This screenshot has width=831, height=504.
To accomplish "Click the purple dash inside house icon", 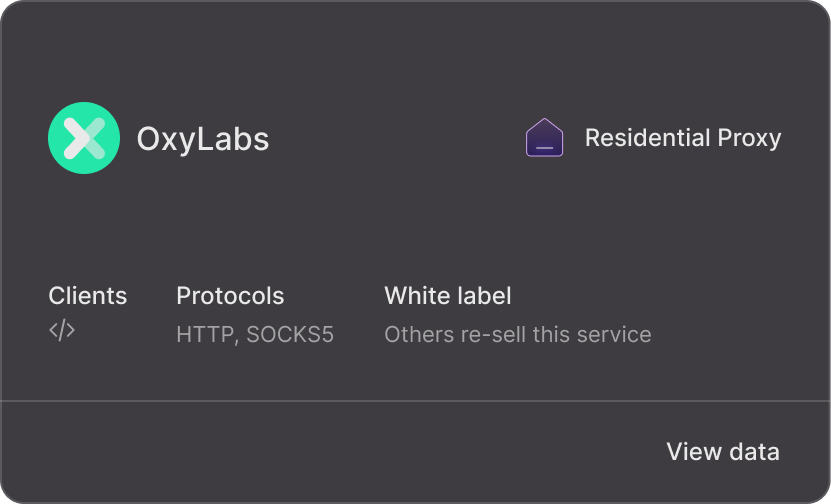I will tap(544, 148).
